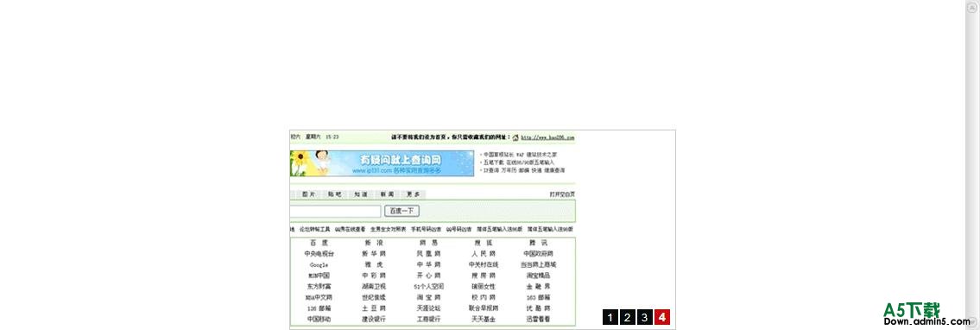
Task: Open the 贴吧 search tab
Action: pyautogui.click(x=334, y=194)
